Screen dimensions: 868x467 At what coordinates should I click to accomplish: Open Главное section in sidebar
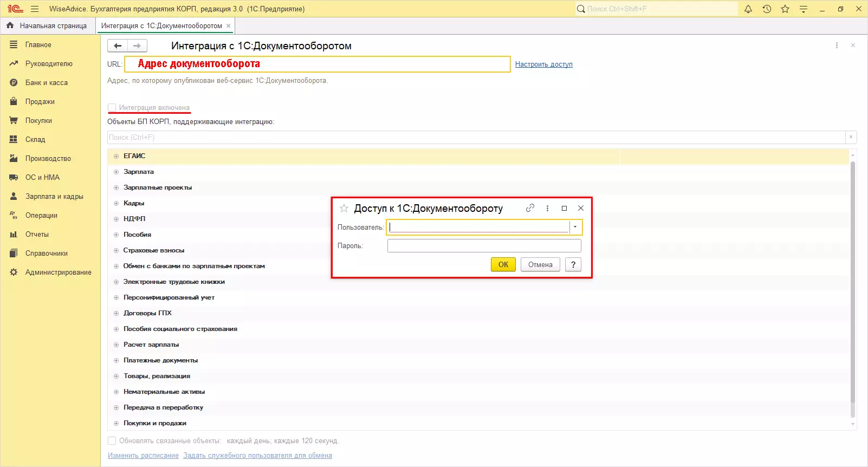(38, 45)
